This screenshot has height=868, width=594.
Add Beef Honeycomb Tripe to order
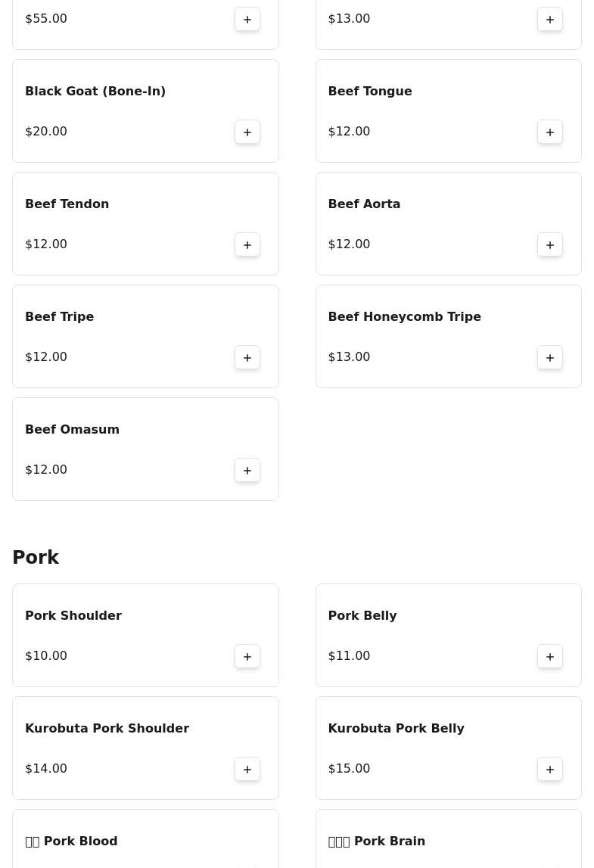click(550, 357)
